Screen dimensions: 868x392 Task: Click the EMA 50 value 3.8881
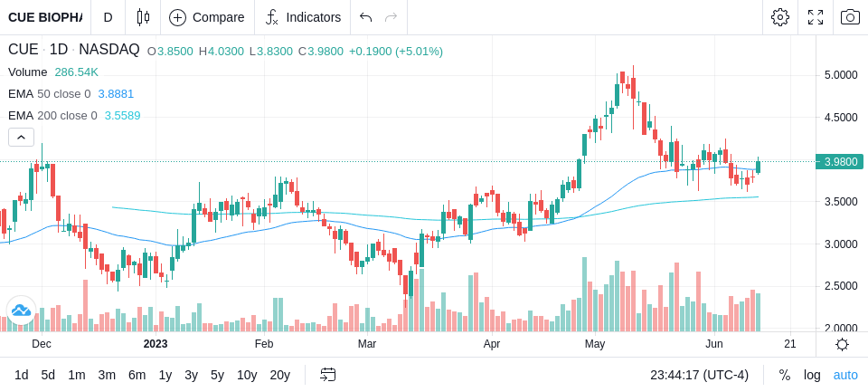[117, 94]
